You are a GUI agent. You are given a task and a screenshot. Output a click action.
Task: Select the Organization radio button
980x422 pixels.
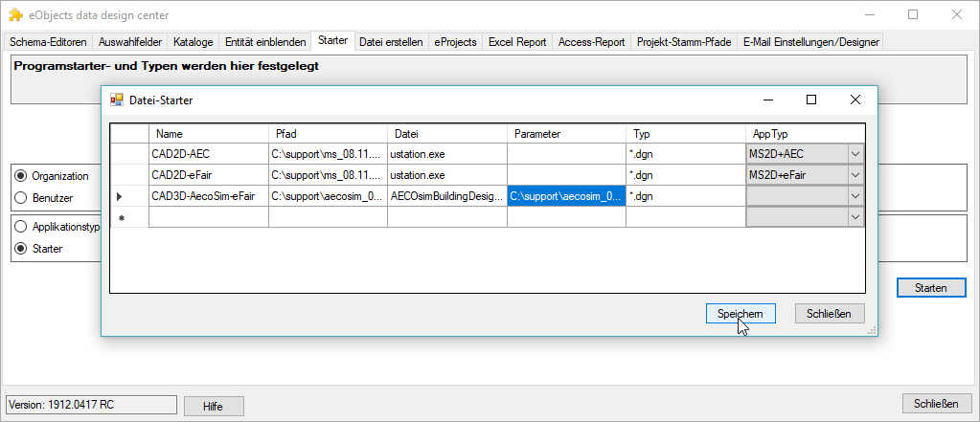(21, 176)
